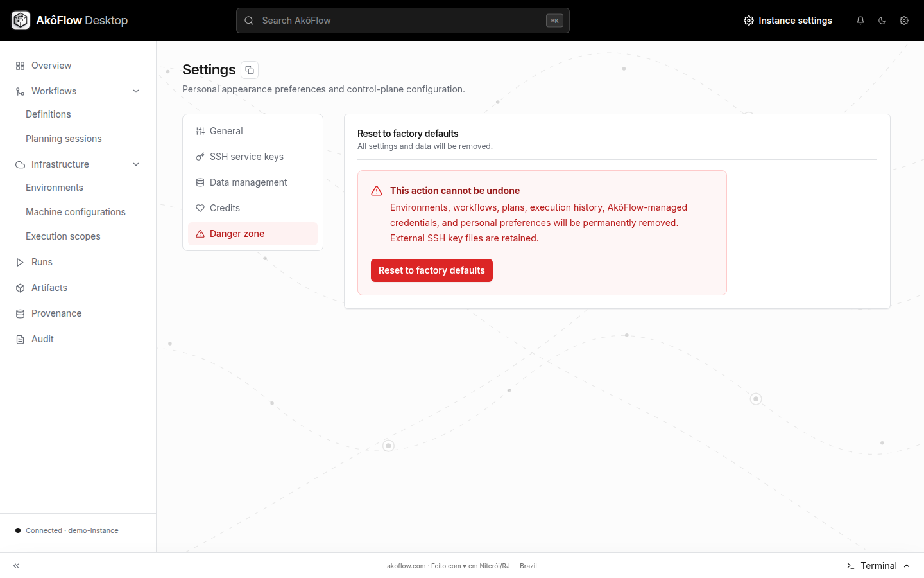This screenshot has width=924, height=578.
Task: Open Machine configurations
Action: click(x=76, y=212)
